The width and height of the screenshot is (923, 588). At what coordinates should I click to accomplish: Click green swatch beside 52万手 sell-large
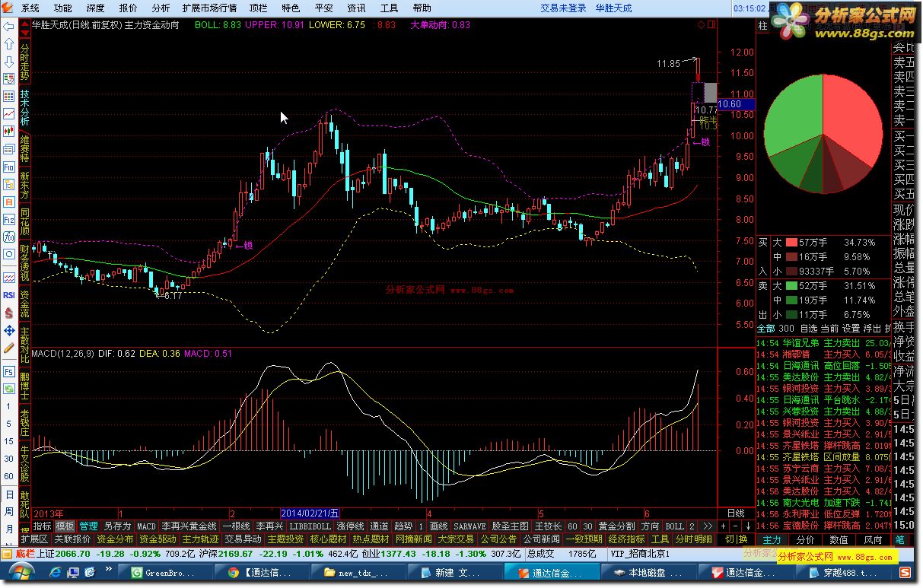pos(790,286)
